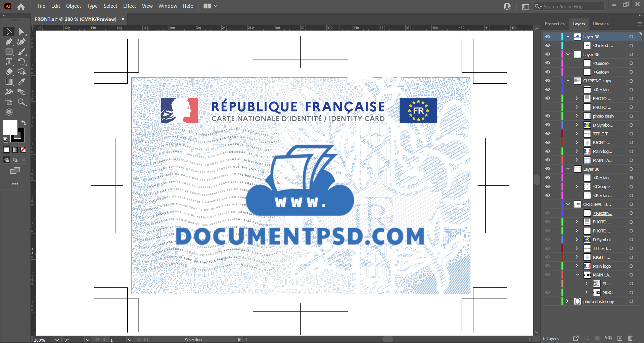Close the FRONT.ai document tab
Image resolution: width=644 pixels, height=343 pixels.
point(123,19)
